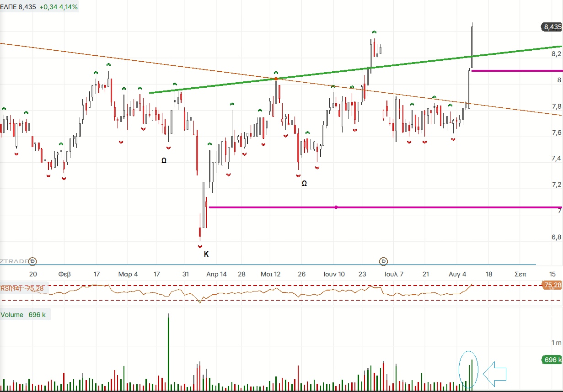This screenshot has width=563, height=392.
Task: Click the orange anchor dot on the trendlines
Action: tap(276, 79)
